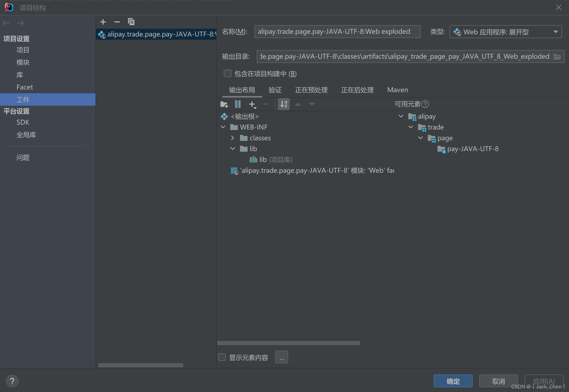The image size is (569, 392).
Task: Collapse the lib folder node
Action: pyautogui.click(x=232, y=149)
